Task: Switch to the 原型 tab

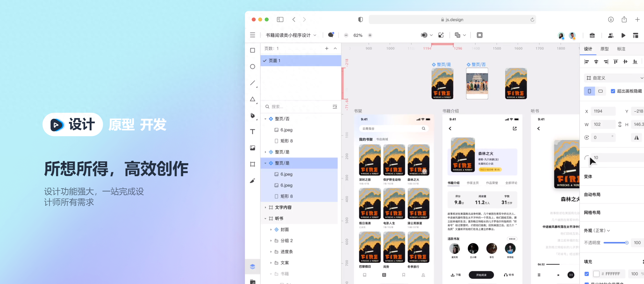Action: (605, 49)
